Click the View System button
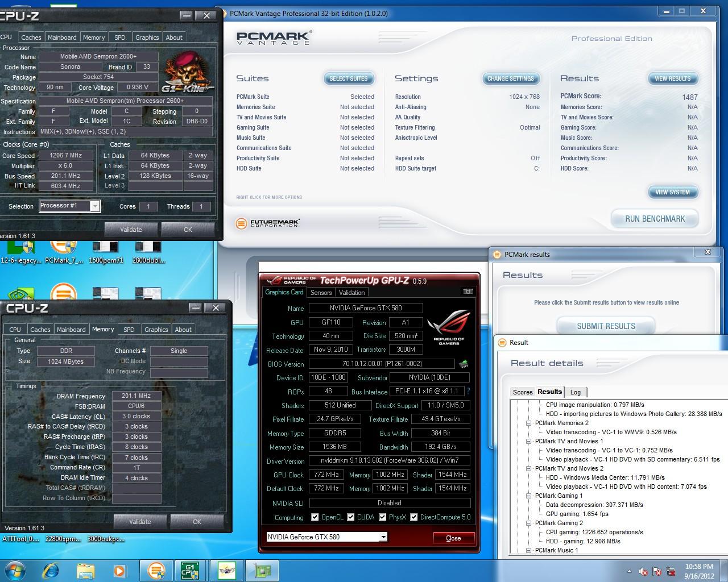 coord(673,192)
